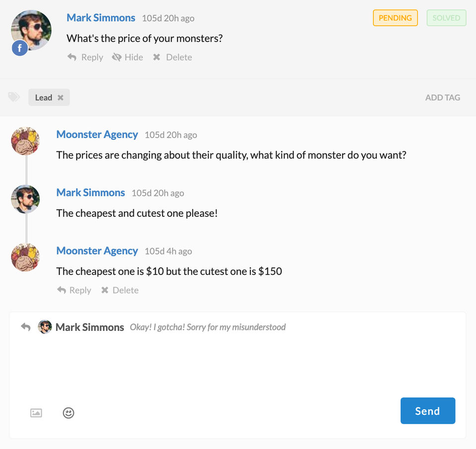Click Add Tag
This screenshot has width=476, height=449.
click(x=442, y=98)
